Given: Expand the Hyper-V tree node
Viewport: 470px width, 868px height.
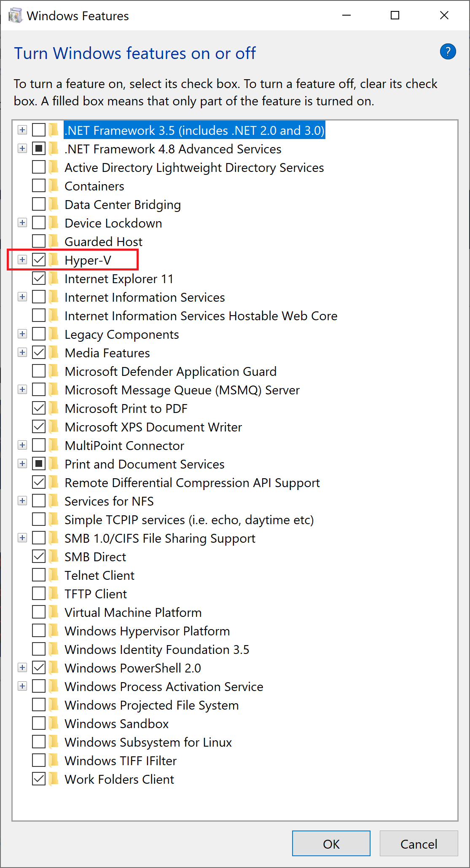Looking at the screenshot, I should [x=22, y=260].
